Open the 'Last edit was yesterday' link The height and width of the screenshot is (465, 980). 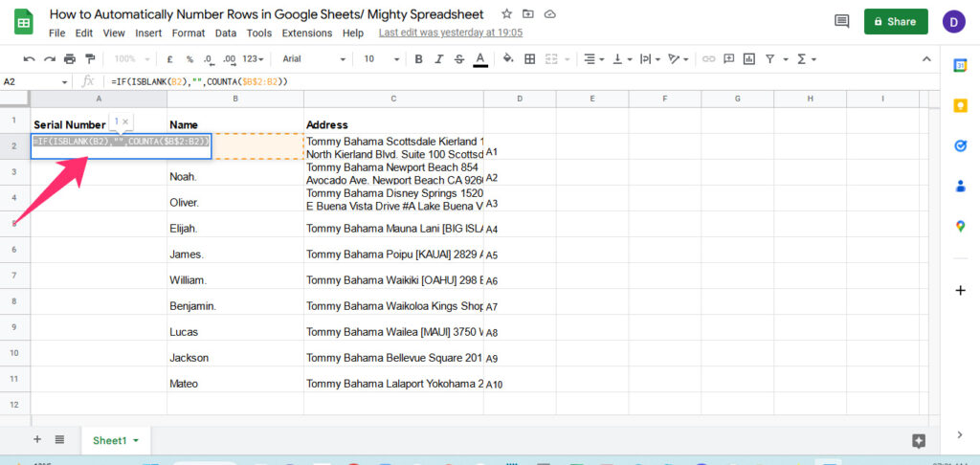[451, 33]
